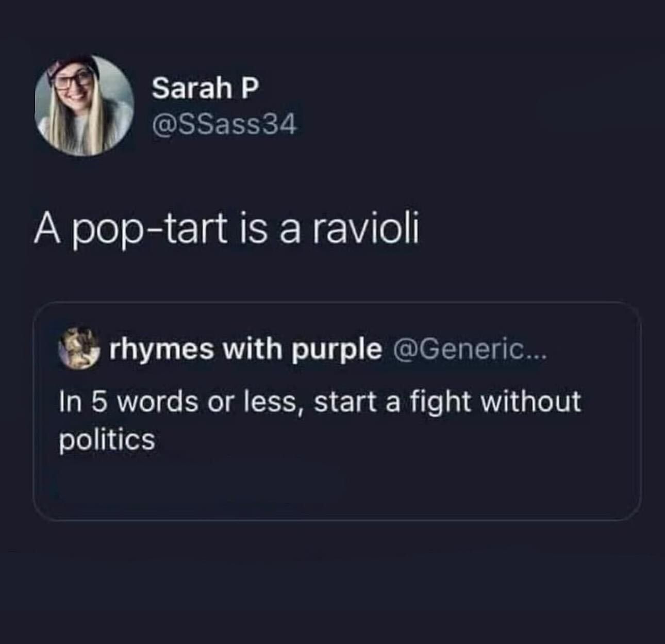Open the @SSass34 handle link
665x644 pixels.
click(x=224, y=124)
